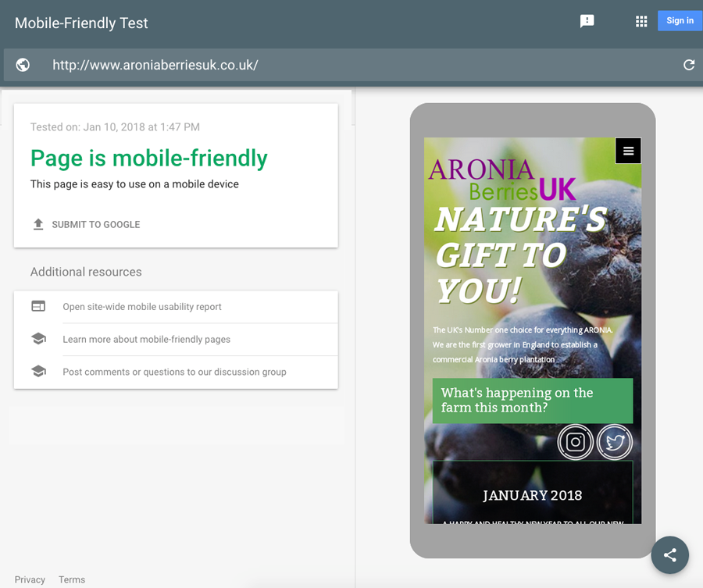Open the Google apps grid
Image resolution: width=703 pixels, height=588 pixels.
pos(641,21)
